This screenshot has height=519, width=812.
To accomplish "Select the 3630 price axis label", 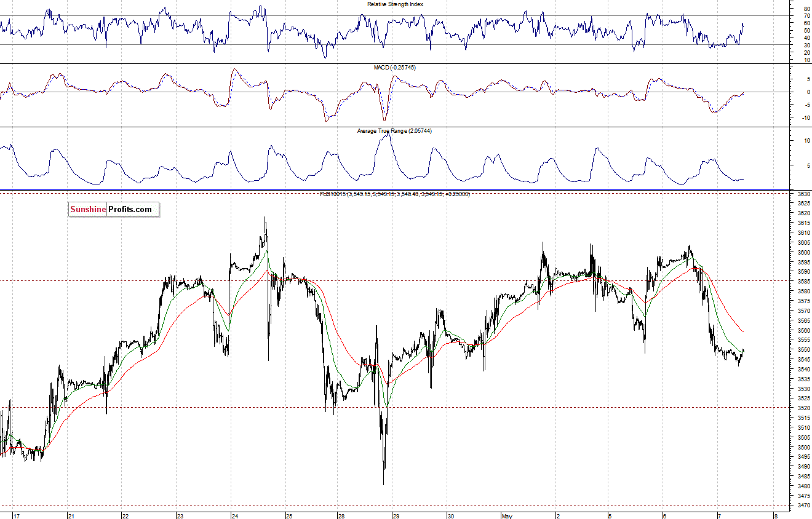I will pos(803,194).
